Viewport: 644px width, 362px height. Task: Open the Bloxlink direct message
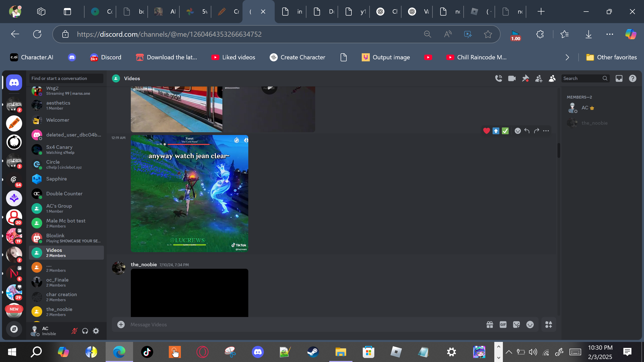point(66,238)
